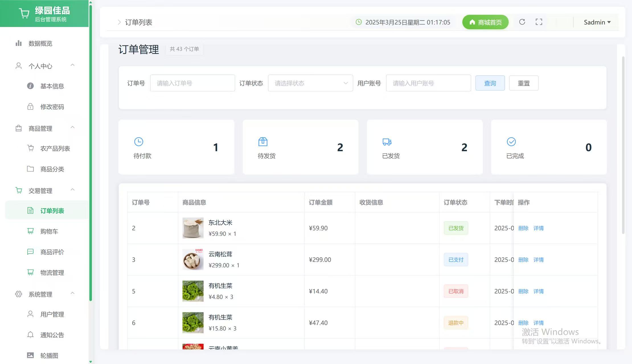This screenshot has height=364, width=632.
Task: Click the 退款中 status tag
Action: (x=456, y=323)
